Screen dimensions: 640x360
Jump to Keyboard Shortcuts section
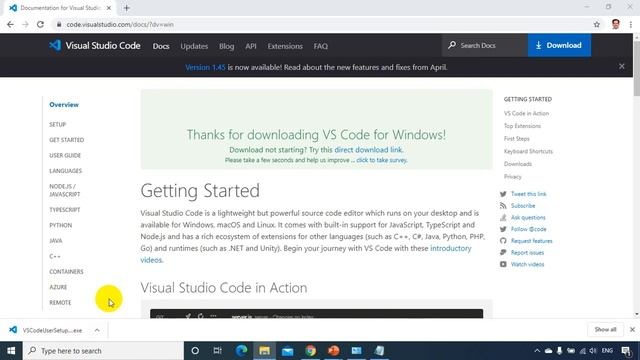[528, 151]
